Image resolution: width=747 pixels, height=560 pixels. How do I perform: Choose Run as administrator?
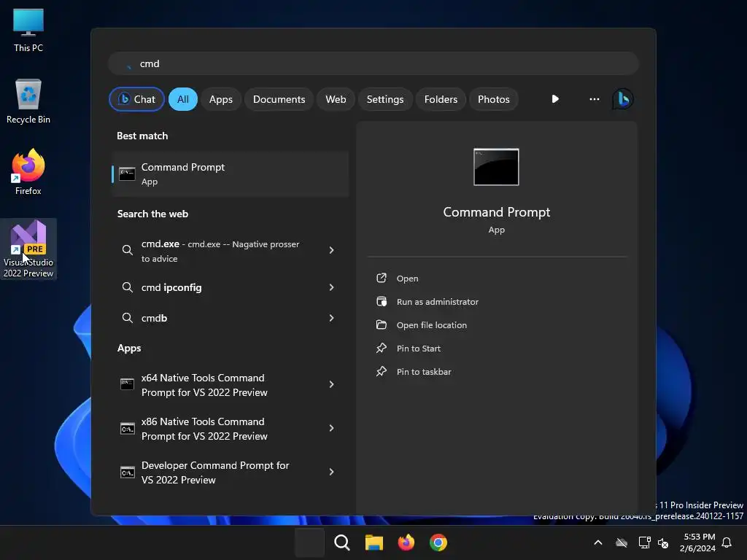pyautogui.click(x=438, y=301)
